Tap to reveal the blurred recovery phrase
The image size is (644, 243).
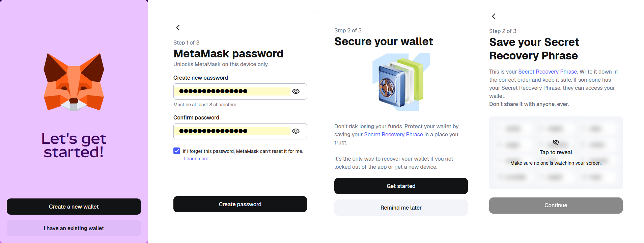point(556,153)
